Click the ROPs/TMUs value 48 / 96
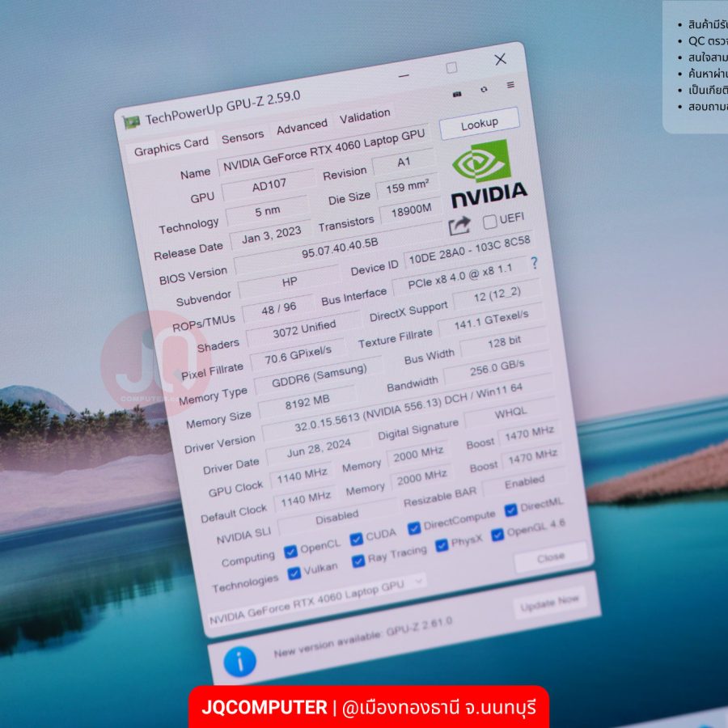Screen dimensions: 728x728 pyautogui.click(x=278, y=308)
